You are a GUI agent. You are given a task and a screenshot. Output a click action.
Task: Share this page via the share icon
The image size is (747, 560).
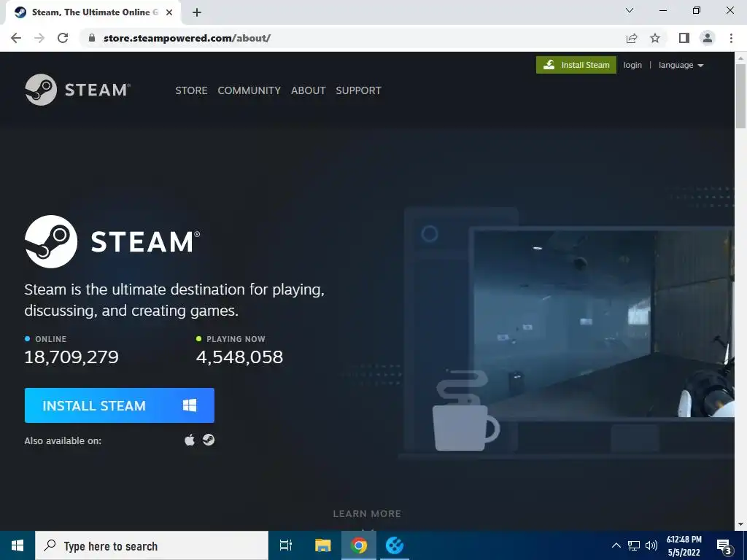[x=632, y=38]
